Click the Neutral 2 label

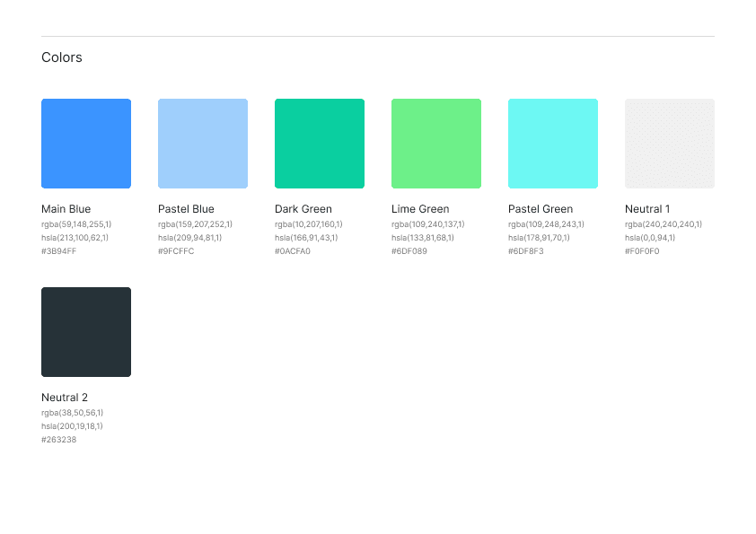65,397
